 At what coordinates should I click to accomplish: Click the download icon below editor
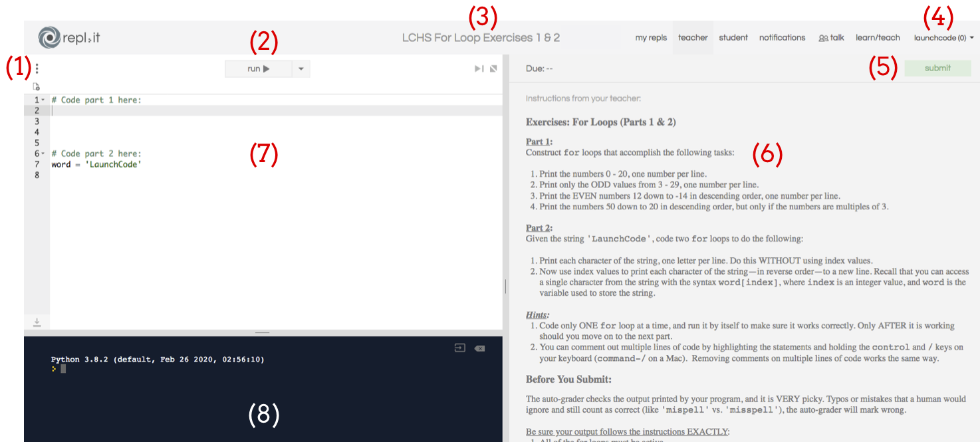37,322
